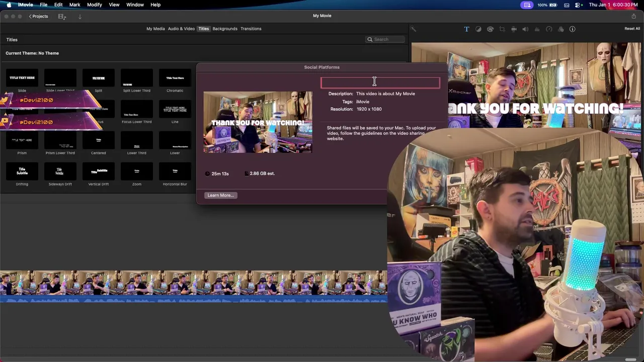Open the Edit menu
The width and height of the screenshot is (644, 362).
pyautogui.click(x=58, y=5)
